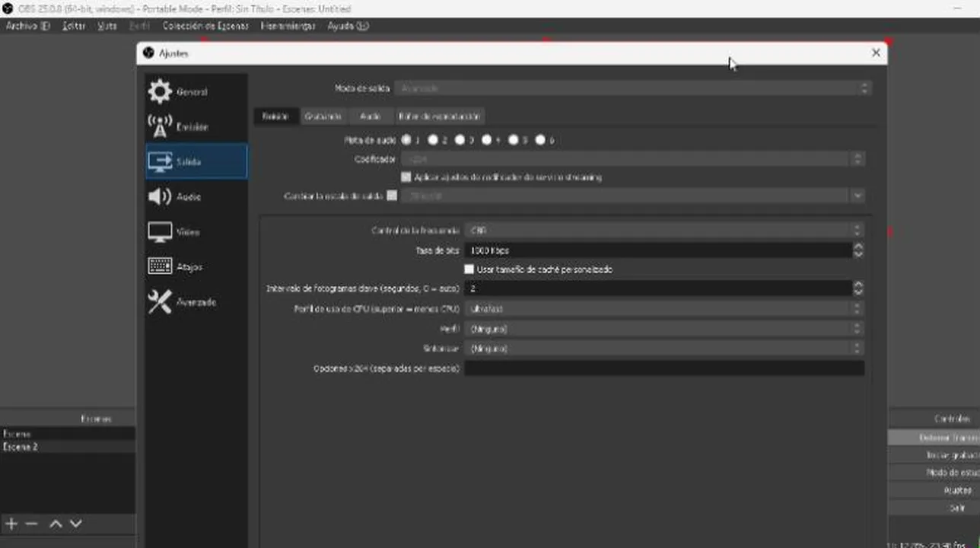Image resolution: width=980 pixels, height=548 pixels.
Task: Open the 'Modo de salida' dropdown
Action: coord(632,88)
